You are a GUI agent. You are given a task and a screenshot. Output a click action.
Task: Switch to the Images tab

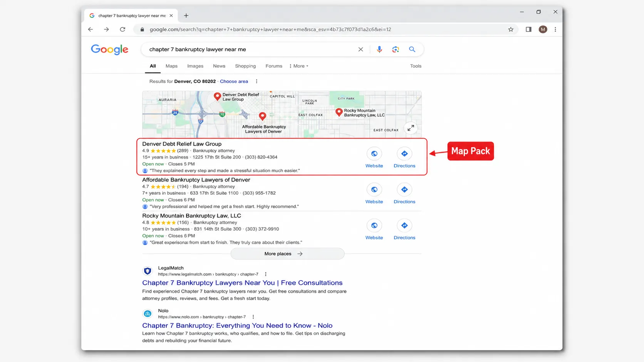click(x=195, y=66)
